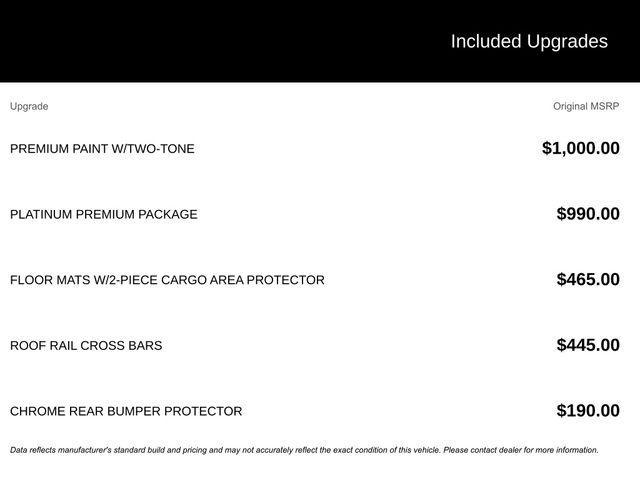Select the Premium Paint W/Two-Tone upgrade
Image resolution: width=640 pixels, height=480 pixels.
click(x=102, y=149)
